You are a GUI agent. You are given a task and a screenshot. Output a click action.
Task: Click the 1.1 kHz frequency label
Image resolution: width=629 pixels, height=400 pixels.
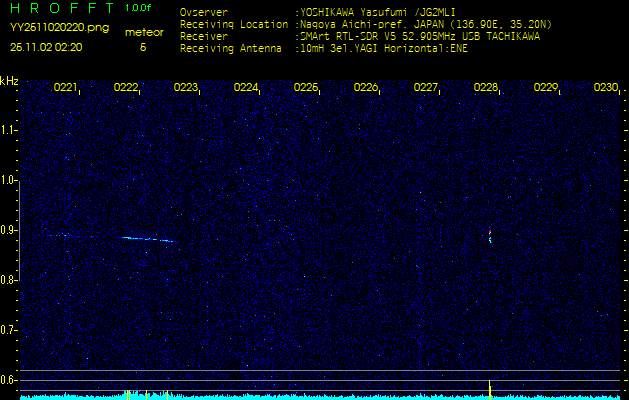click(x=7, y=130)
